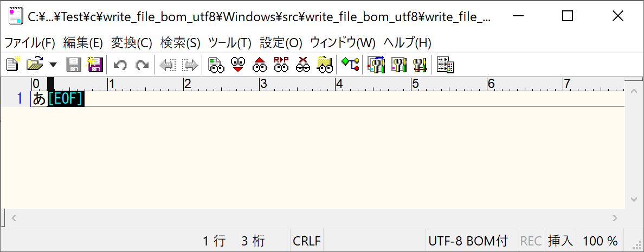Click line number 1 in the gutter
The image size is (644, 252).
click(x=20, y=99)
